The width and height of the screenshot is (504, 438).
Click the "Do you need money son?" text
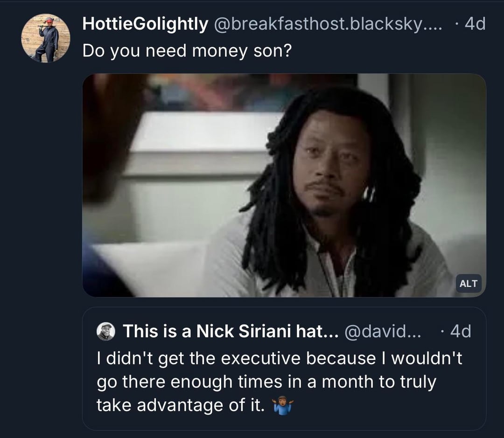pyautogui.click(x=187, y=50)
